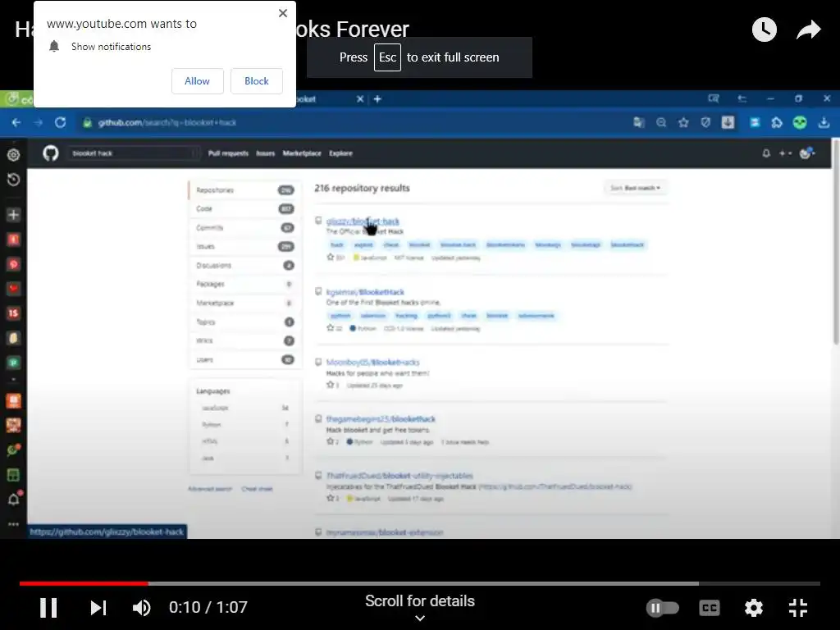Star the glixzzy/blooket-hack repository
Viewport: 840px width, 630px height.
331,257
